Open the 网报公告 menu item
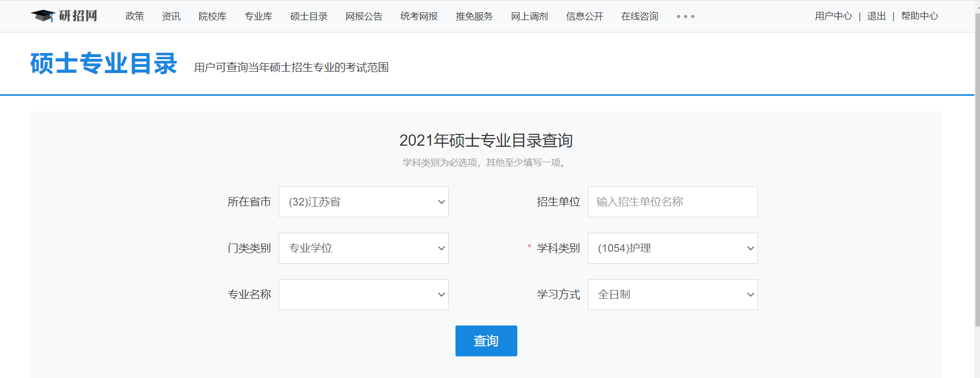 [x=364, y=16]
